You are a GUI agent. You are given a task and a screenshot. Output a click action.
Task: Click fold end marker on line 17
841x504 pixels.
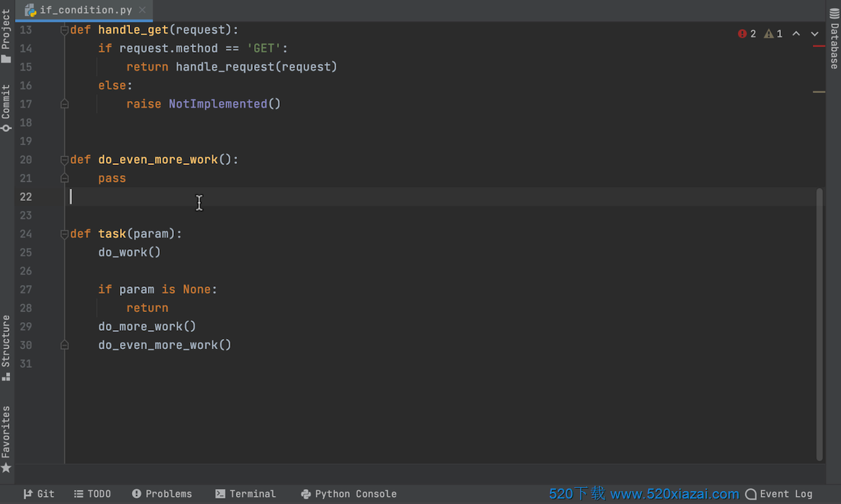click(x=65, y=104)
